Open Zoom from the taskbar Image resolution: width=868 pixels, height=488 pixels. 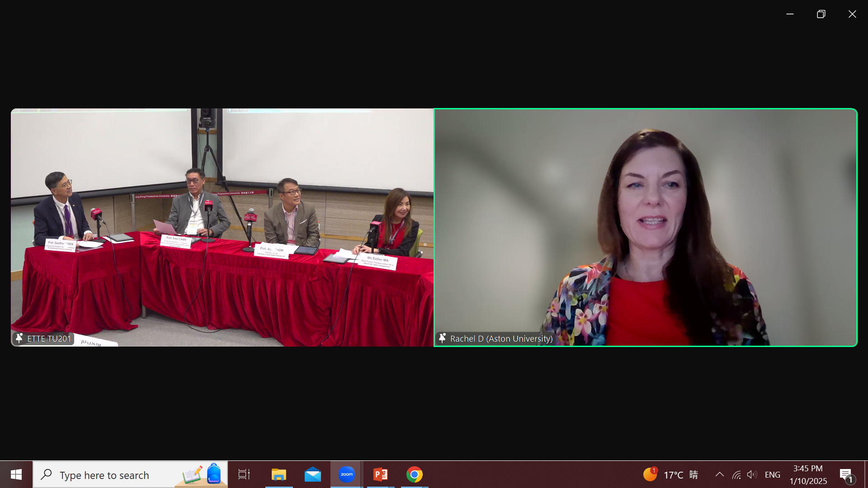tap(346, 474)
